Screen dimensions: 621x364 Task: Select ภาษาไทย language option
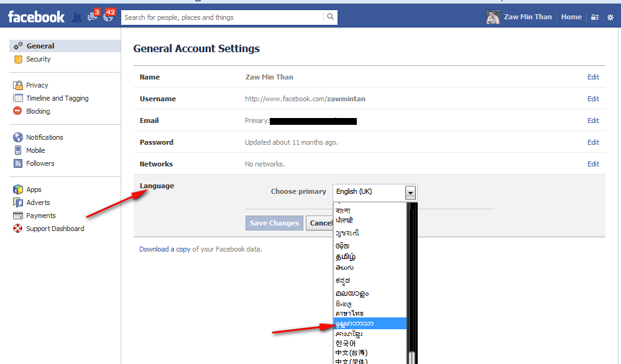pyautogui.click(x=349, y=313)
